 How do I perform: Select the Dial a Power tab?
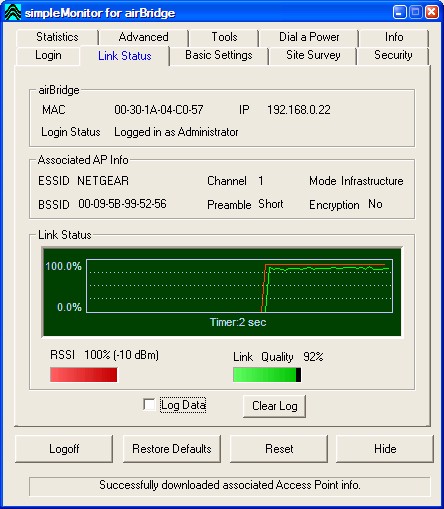(309, 37)
